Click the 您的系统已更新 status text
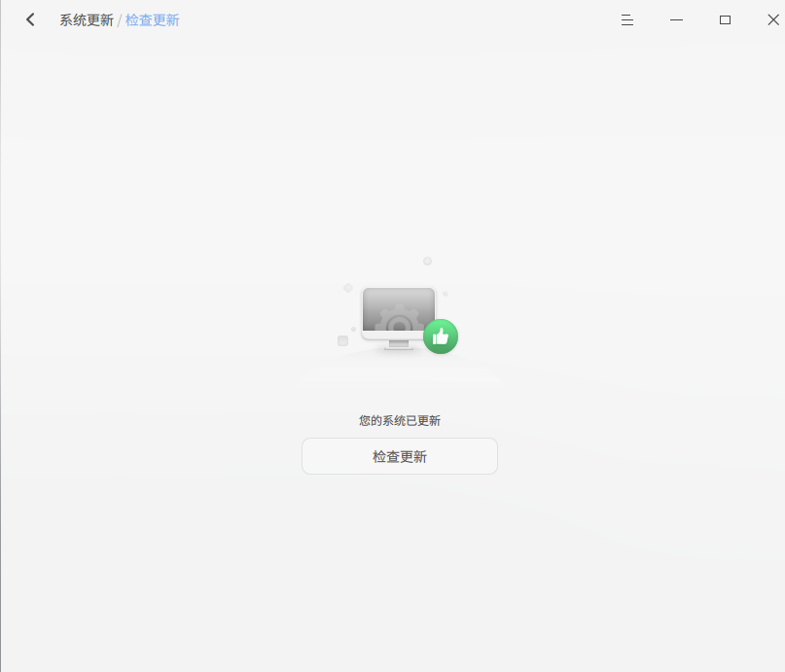The height and width of the screenshot is (672, 785). point(400,421)
